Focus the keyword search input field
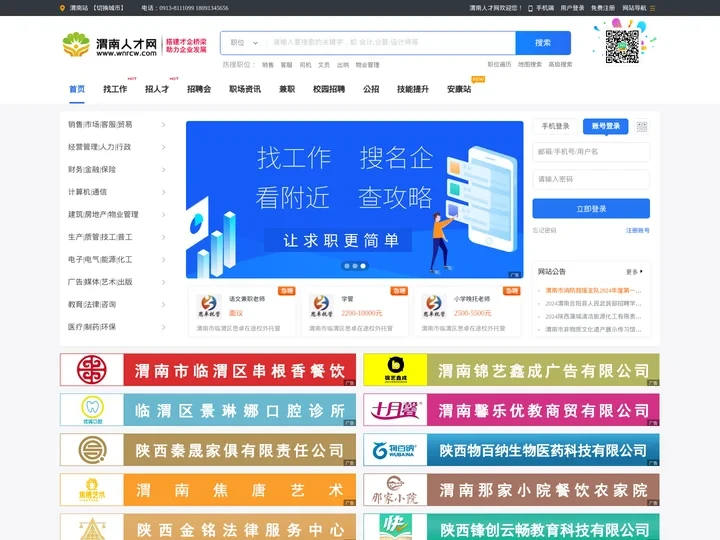Image resolution: width=720 pixels, height=540 pixels. (391, 43)
